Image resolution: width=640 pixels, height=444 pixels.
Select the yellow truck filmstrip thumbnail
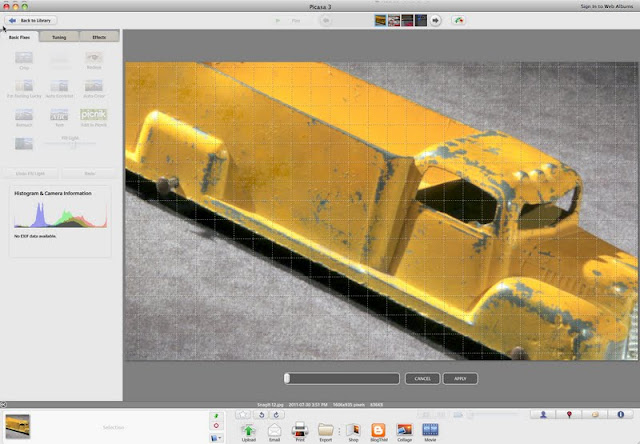[x=380, y=20]
